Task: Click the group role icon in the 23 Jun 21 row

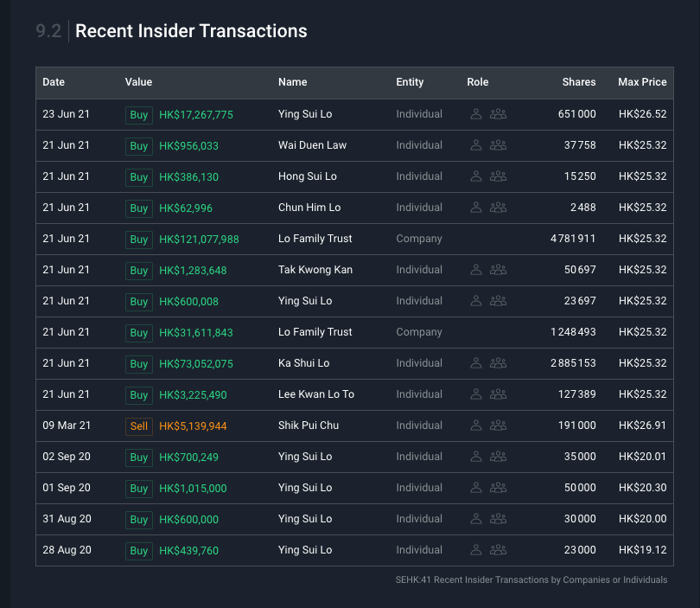Action: pos(498,114)
